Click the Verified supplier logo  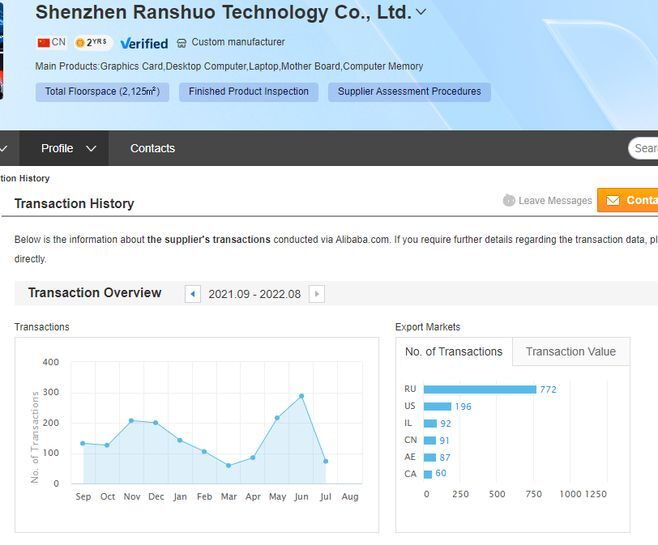[x=144, y=43]
